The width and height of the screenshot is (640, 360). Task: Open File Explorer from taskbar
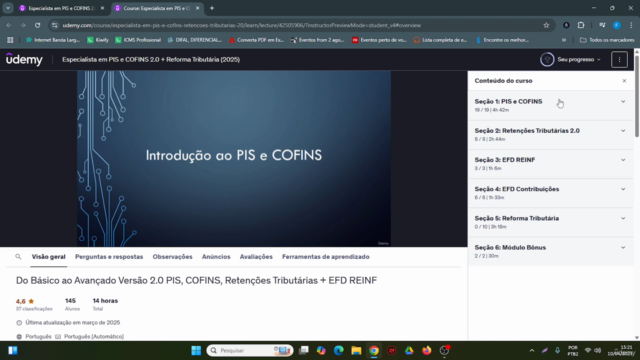(356, 351)
